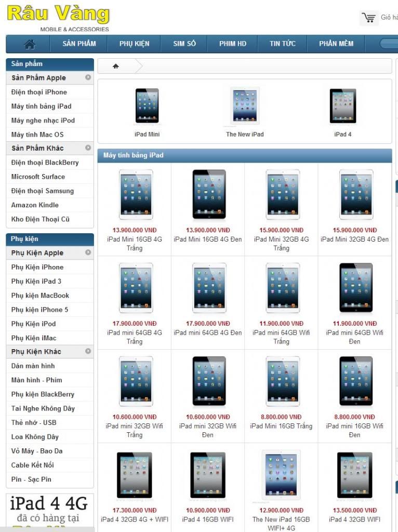Open the PHIM HD menu
This screenshot has width=398, height=532.
[x=233, y=44]
